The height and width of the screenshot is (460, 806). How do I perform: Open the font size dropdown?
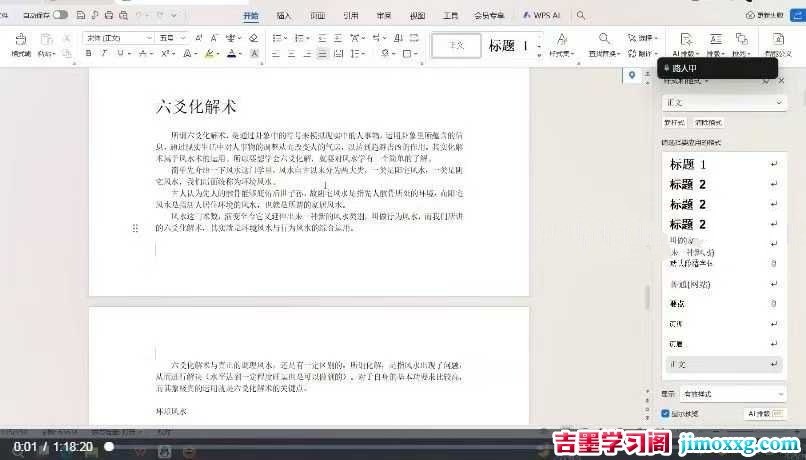pos(183,38)
